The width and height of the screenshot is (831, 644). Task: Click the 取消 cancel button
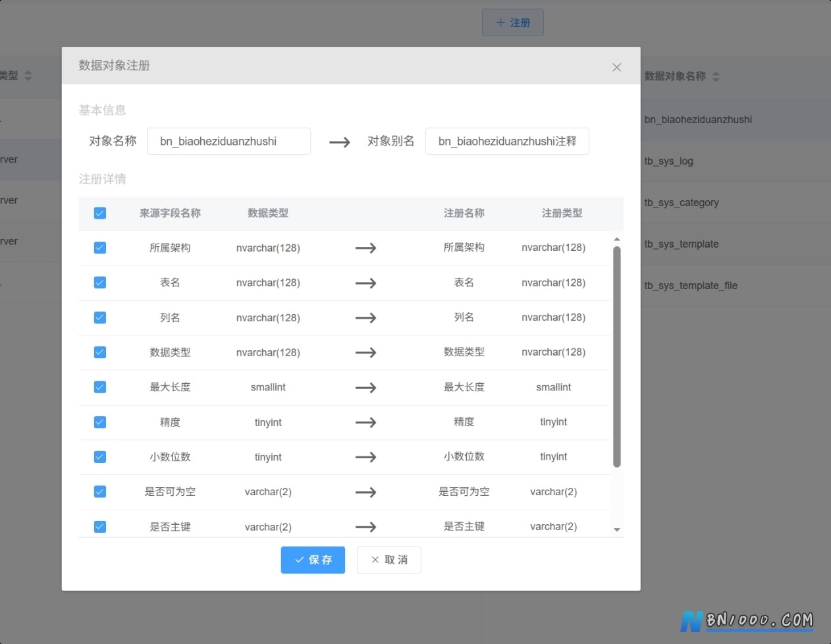389,560
